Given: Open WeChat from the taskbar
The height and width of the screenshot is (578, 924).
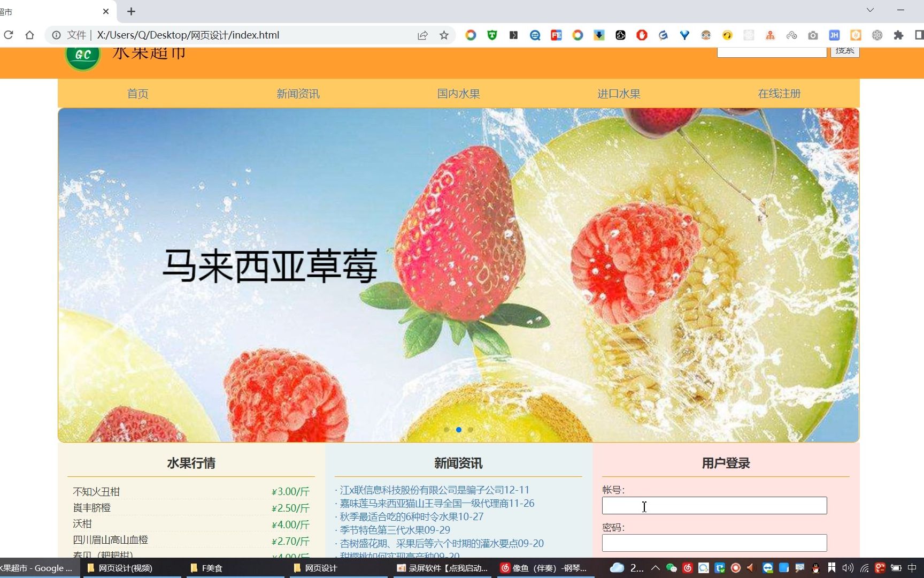Looking at the screenshot, I should click(x=671, y=568).
